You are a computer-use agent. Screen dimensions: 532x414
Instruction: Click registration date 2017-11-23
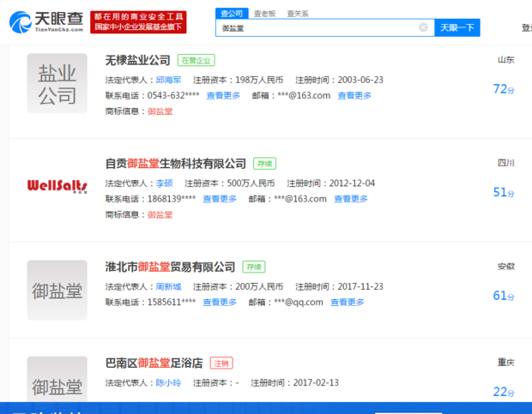pyautogui.click(x=360, y=286)
